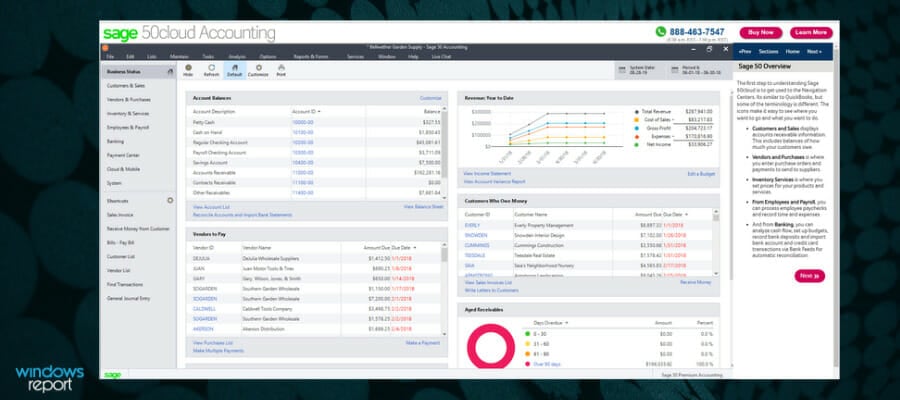Click Write Letters to Customers link
This screenshot has height=400, width=900.
(x=491, y=290)
